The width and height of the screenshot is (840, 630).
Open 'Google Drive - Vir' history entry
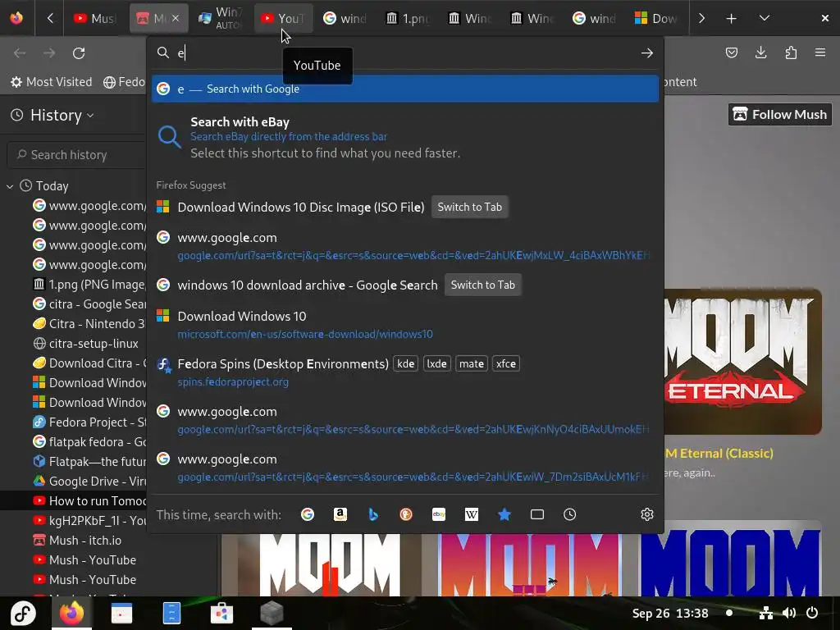point(89,481)
